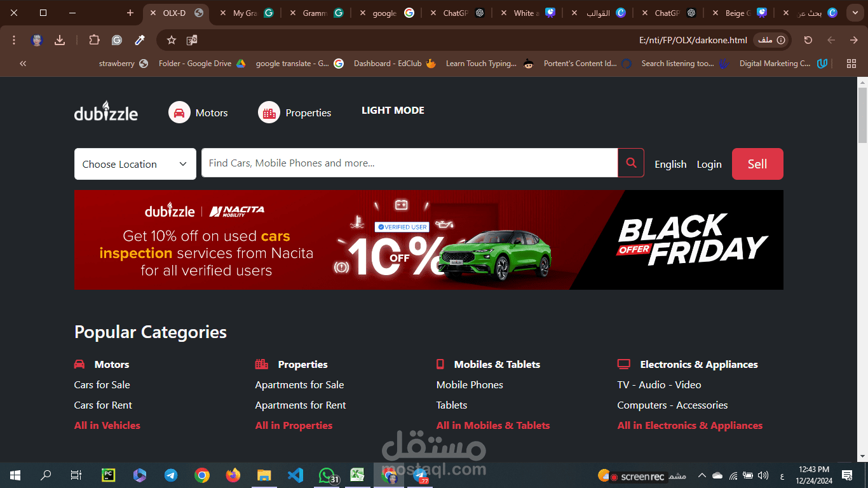Click the Login link

pos(709,164)
